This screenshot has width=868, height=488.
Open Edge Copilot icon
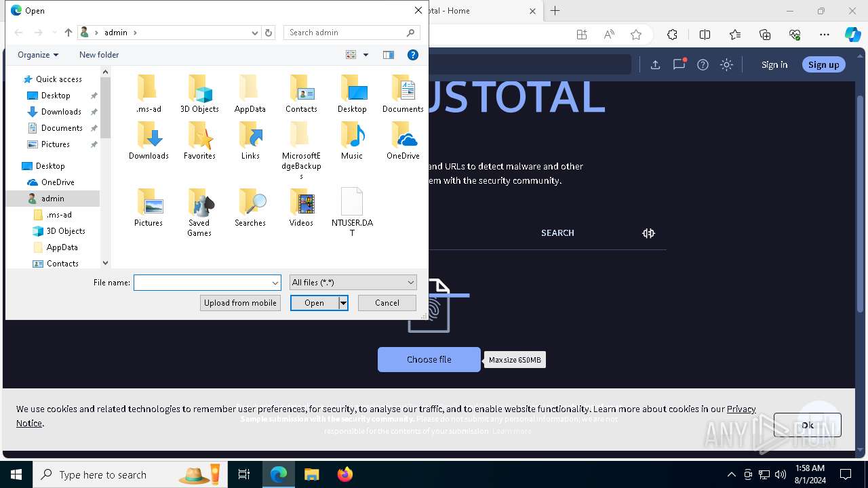pos(852,35)
